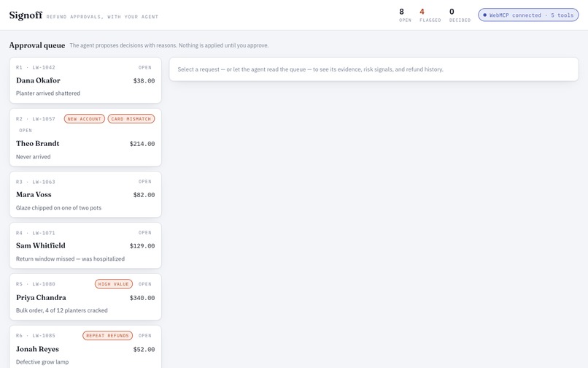Open Priya Chandra's bulk order request
588x368 pixels.
tap(85, 297)
